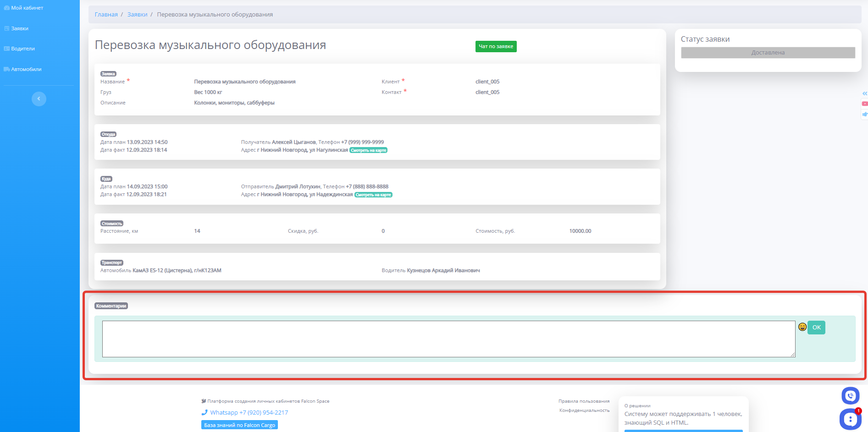This screenshot has height=432, width=868.
Task: Click the emoji smiley icon beside comment box
Action: click(x=802, y=327)
